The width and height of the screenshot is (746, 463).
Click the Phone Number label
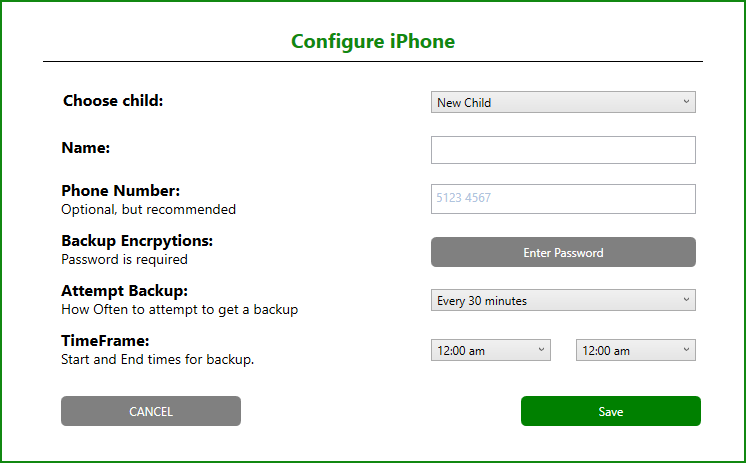click(121, 191)
